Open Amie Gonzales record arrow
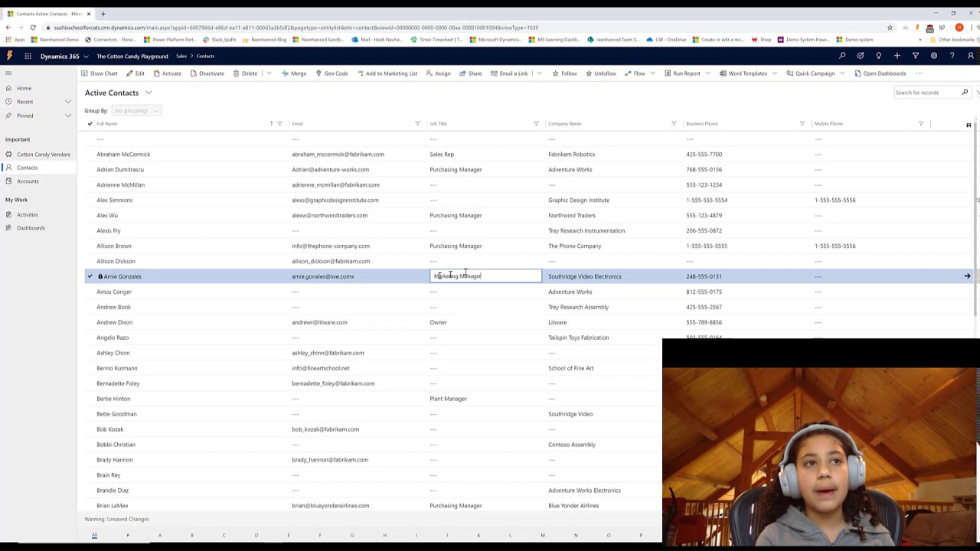 (x=967, y=276)
